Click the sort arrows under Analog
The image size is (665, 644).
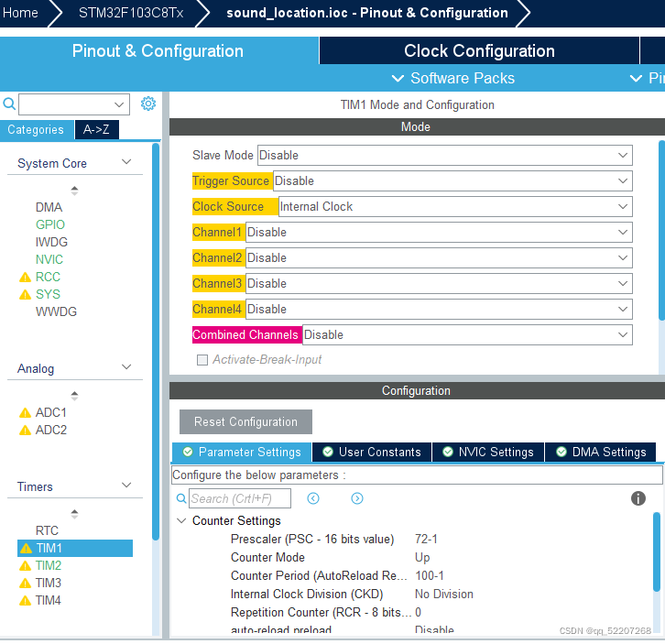74,396
